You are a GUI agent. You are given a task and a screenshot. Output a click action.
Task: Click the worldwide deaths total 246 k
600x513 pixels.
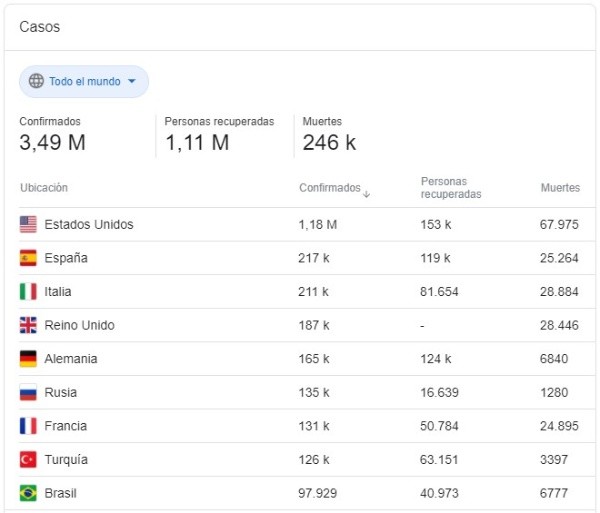[x=329, y=143]
